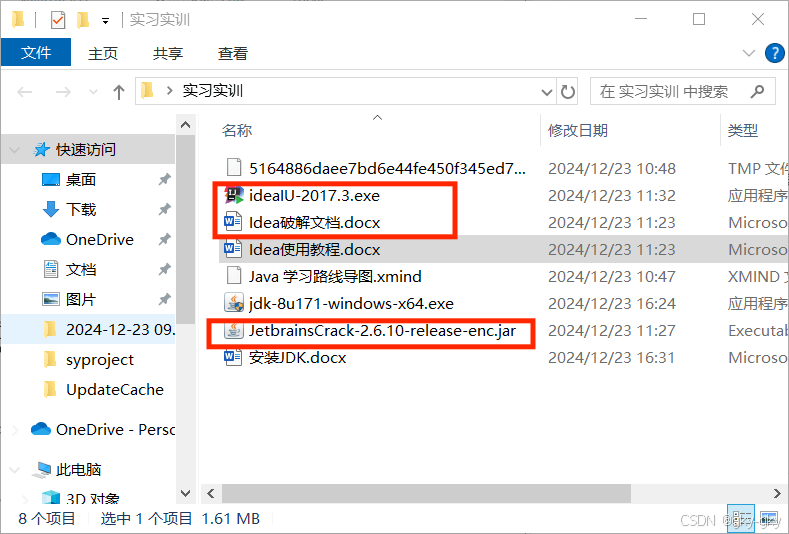
Task: Switch to large thumbnails view
Action: click(x=768, y=518)
